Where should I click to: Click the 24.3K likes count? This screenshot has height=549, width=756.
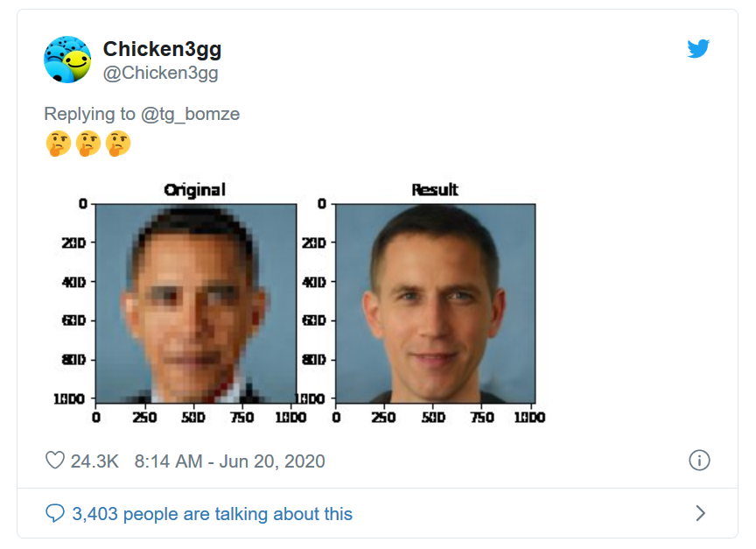(x=94, y=461)
